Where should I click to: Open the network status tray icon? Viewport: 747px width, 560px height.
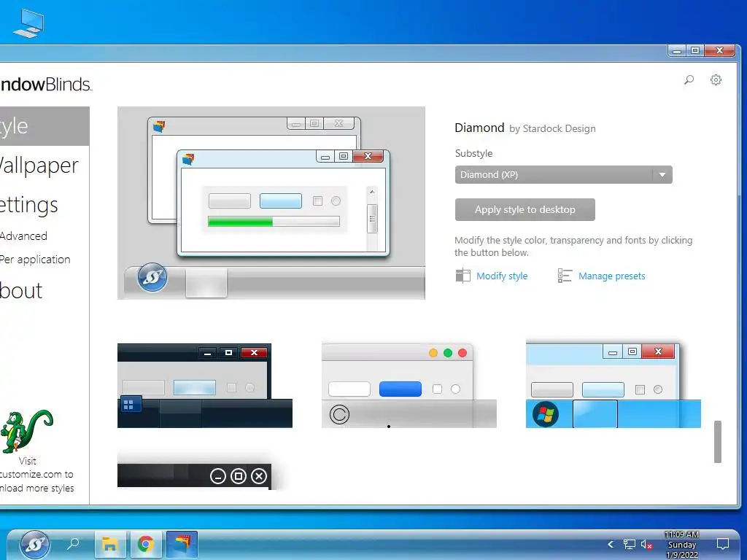(x=630, y=544)
